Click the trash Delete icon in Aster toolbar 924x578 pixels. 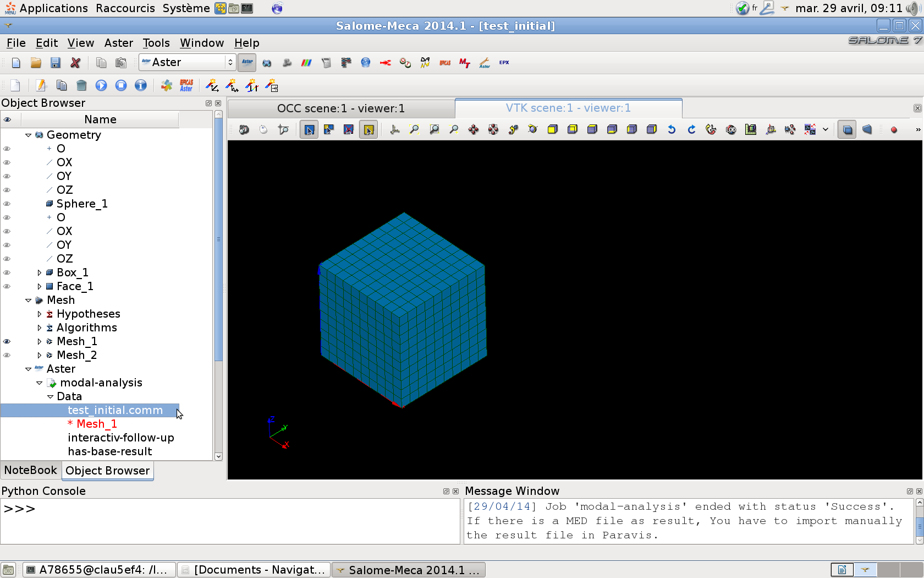click(81, 85)
